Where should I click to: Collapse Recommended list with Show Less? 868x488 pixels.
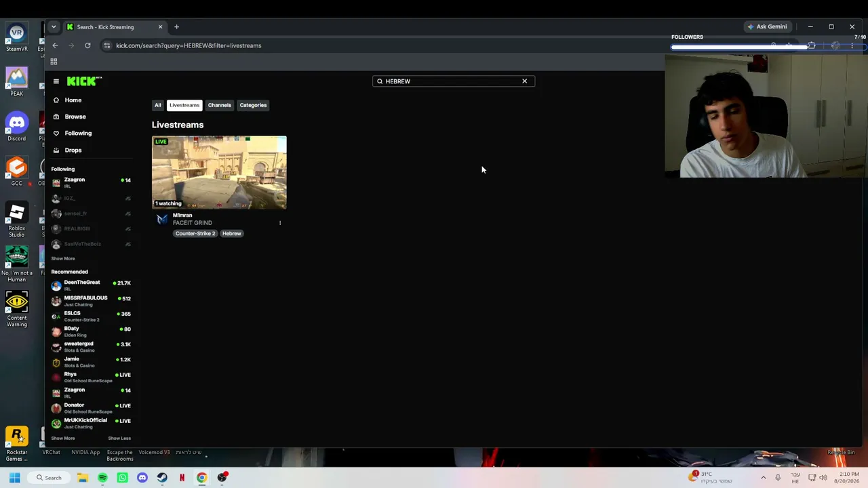pos(119,439)
